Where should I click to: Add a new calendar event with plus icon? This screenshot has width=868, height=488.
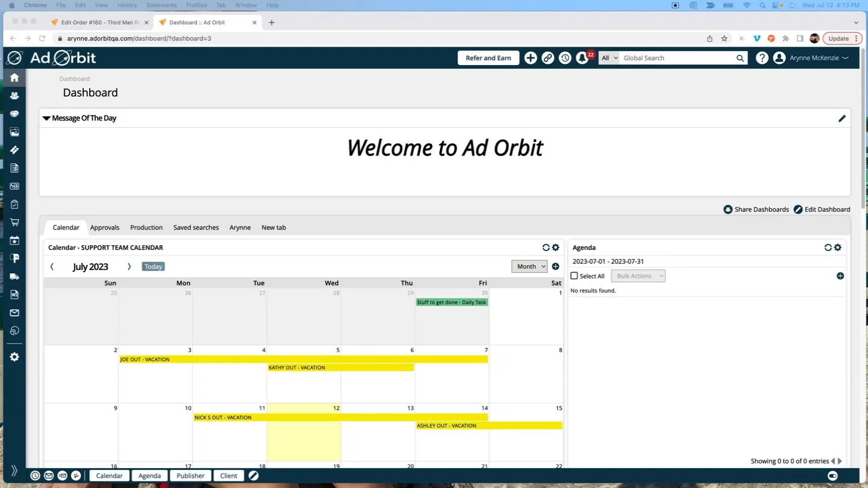click(x=556, y=266)
